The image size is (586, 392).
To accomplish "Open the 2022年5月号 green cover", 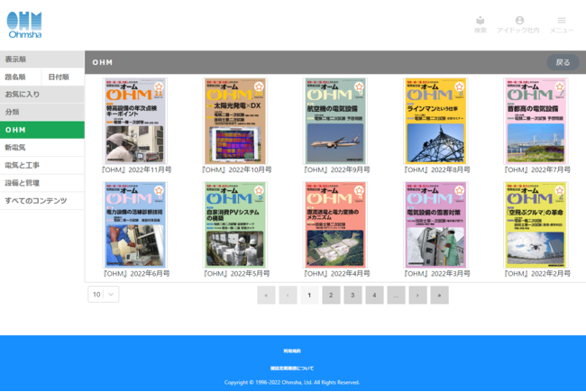I will click(x=235, y=225).
